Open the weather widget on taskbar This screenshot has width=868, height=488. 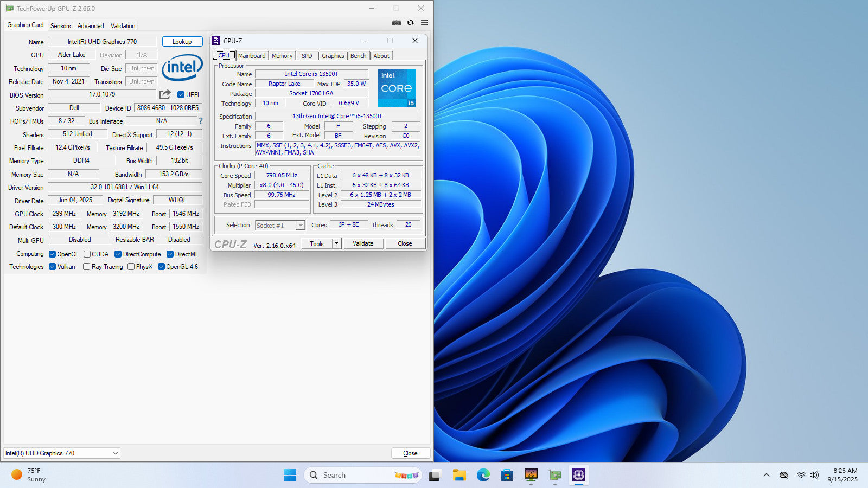[x=29, y=475]
